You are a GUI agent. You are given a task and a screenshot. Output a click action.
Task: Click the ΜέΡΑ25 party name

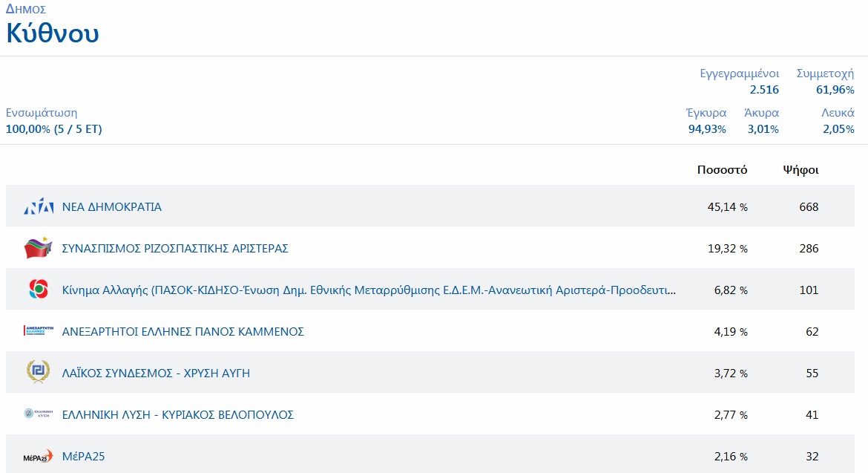coord(83,457)
